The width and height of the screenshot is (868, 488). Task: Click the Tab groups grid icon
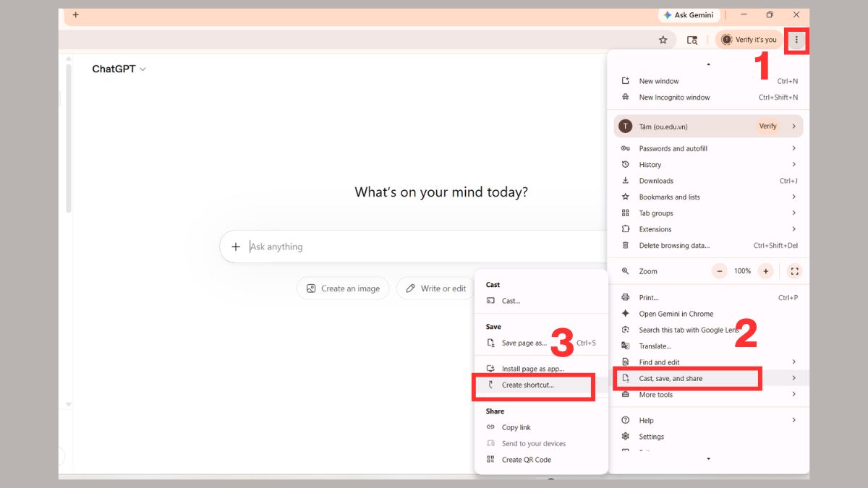(626, 213)
